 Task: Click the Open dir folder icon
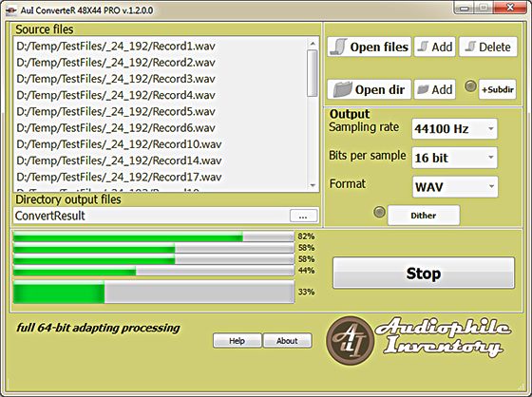342,89
